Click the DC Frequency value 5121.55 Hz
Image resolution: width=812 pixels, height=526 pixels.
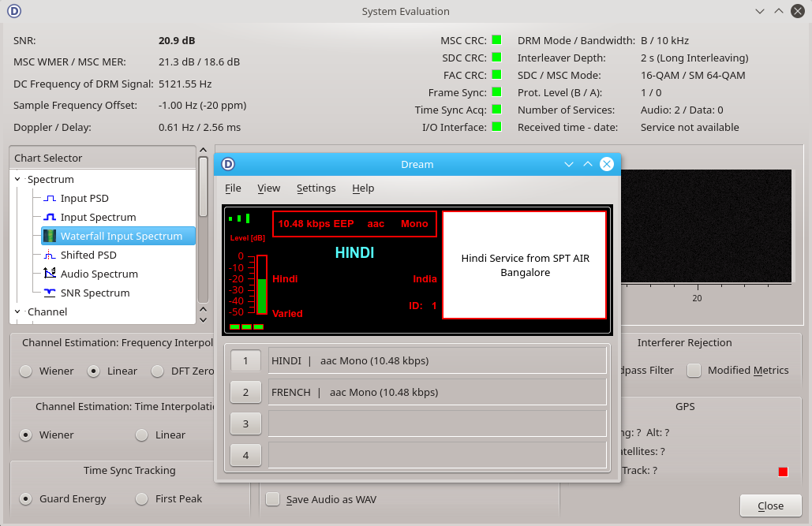pyautogui.click(x=185, y=84)
